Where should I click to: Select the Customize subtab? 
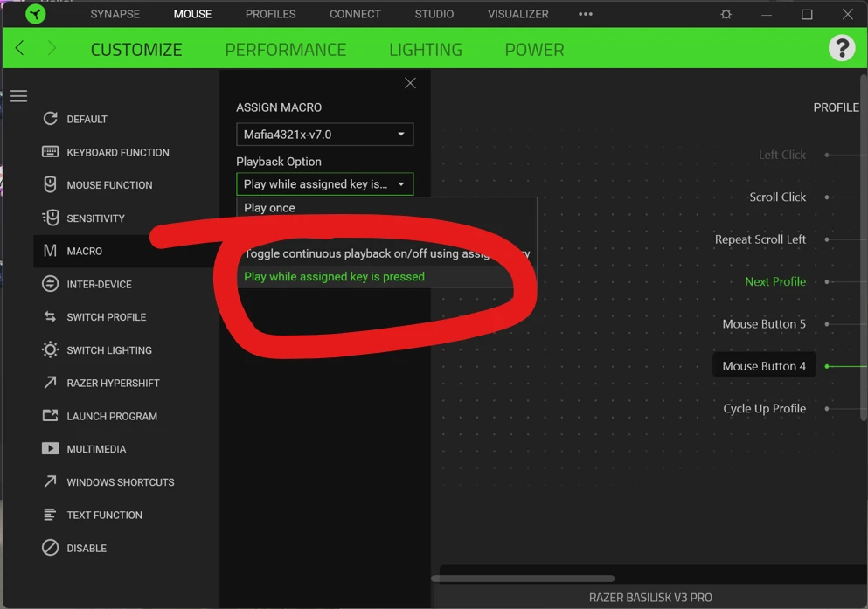(x=136, y=50)
